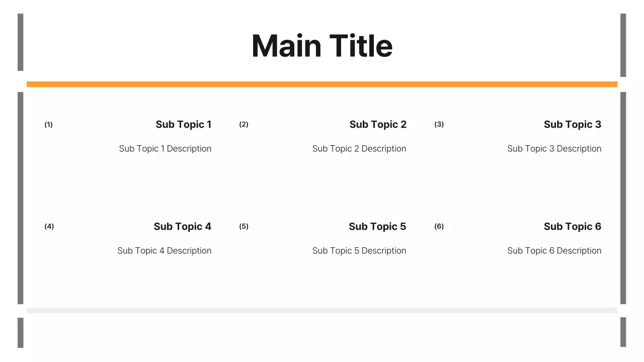Select the (4) number label
This screenshot has height=362, width=644.
tap(49, 226)
